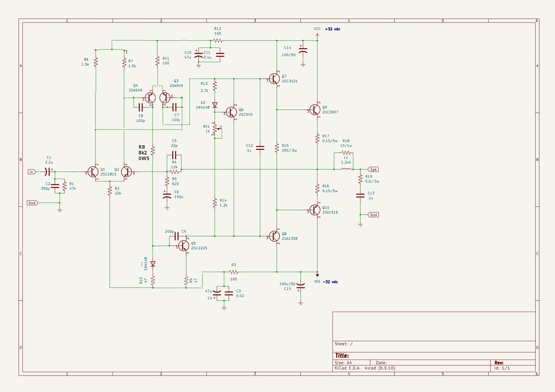Click the Q3 2SA949 transistor symbol

[x=165, y=98]
